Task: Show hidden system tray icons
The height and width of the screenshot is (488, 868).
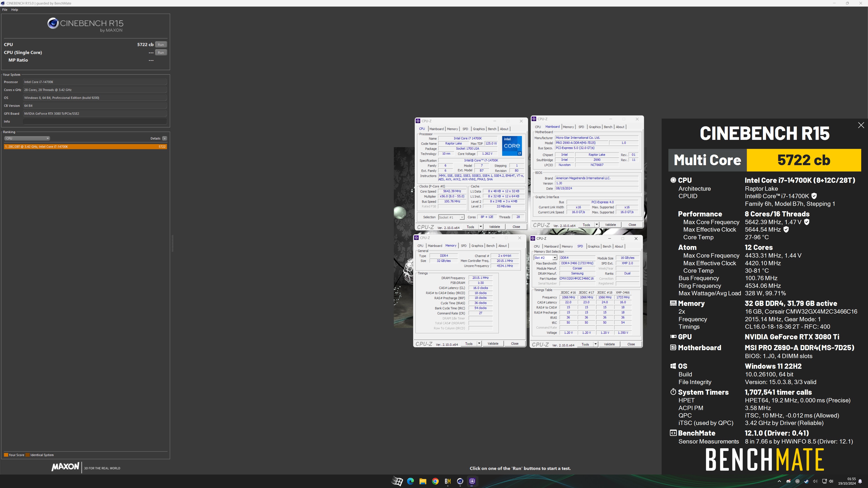Action: (x=779, y=481)
